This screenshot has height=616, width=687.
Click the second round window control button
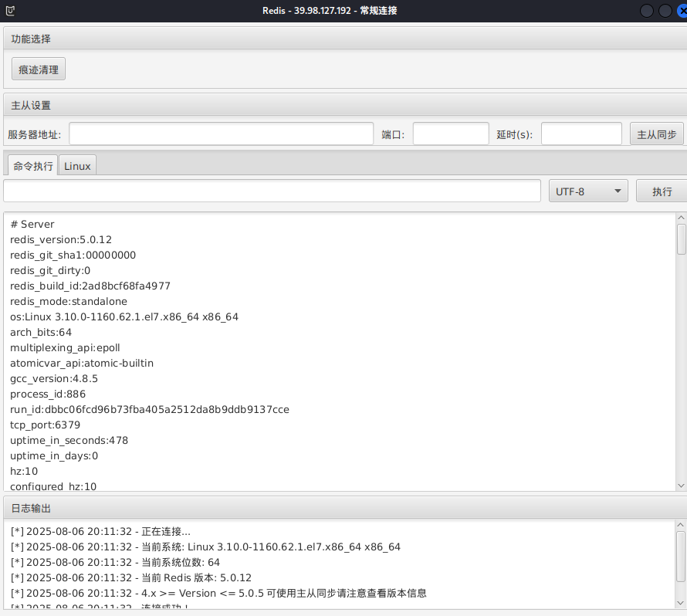665,11
